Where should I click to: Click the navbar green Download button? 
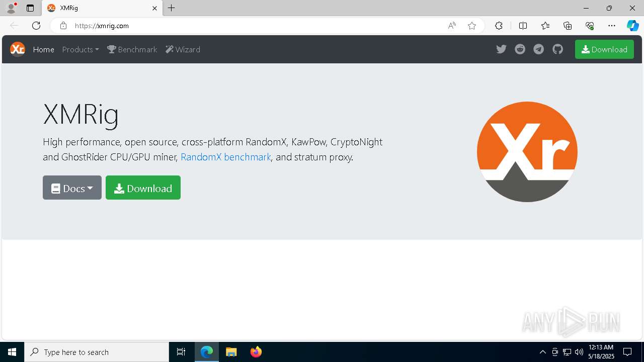click(x=604, y=49)
